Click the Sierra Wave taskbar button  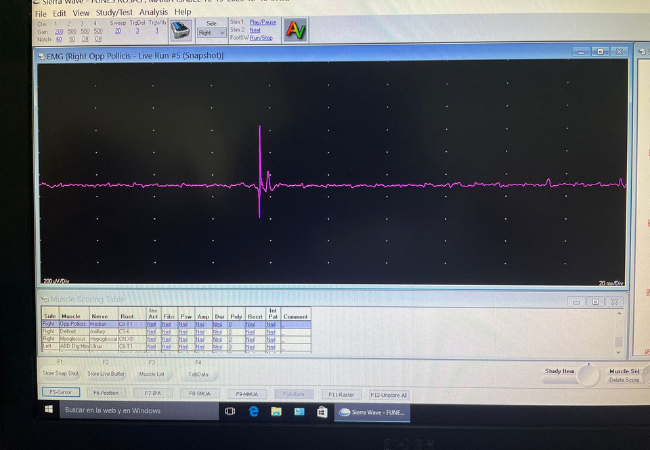tap(372, 412)
